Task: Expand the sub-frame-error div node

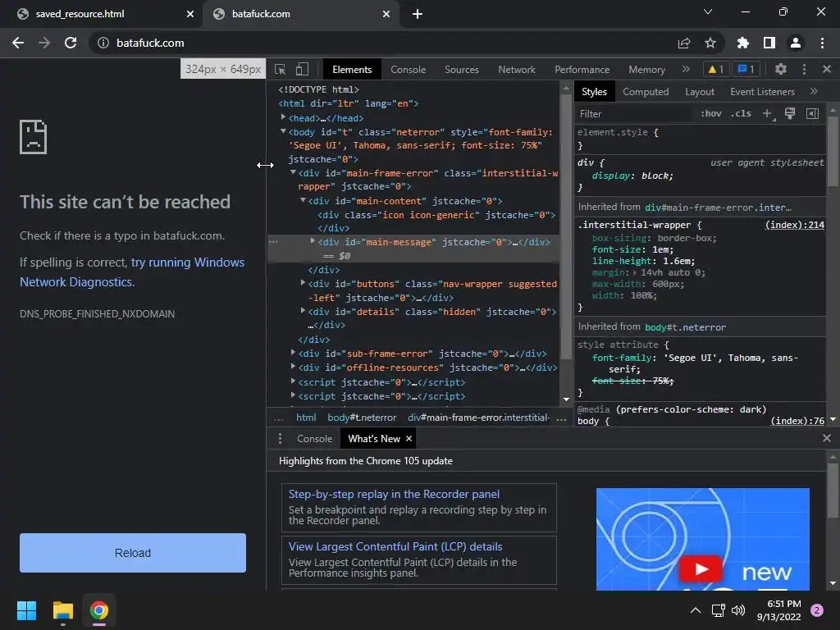Action: click(293, 353)
